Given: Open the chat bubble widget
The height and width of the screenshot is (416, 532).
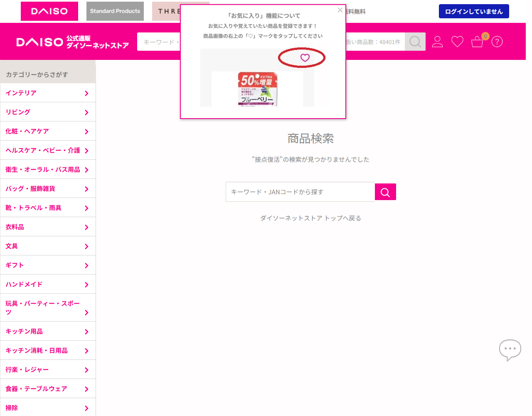Looking at the screenshot, I should 510,350.
